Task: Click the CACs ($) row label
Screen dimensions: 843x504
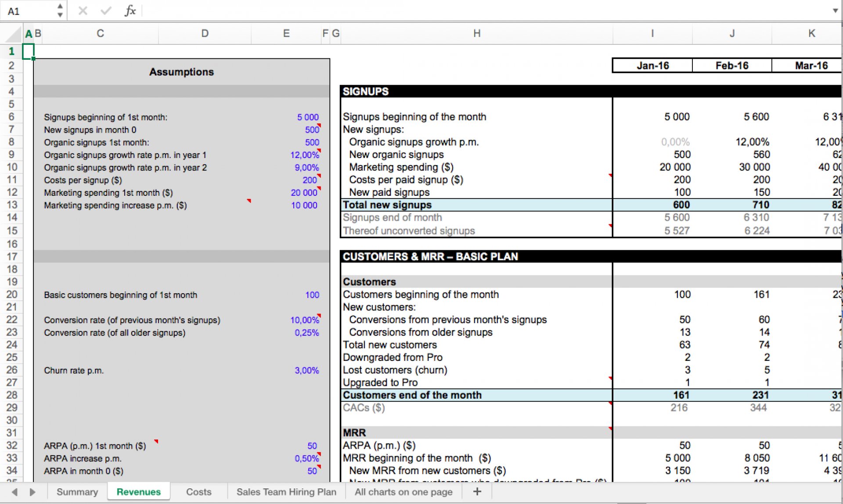Action: [x=364, y=408]
